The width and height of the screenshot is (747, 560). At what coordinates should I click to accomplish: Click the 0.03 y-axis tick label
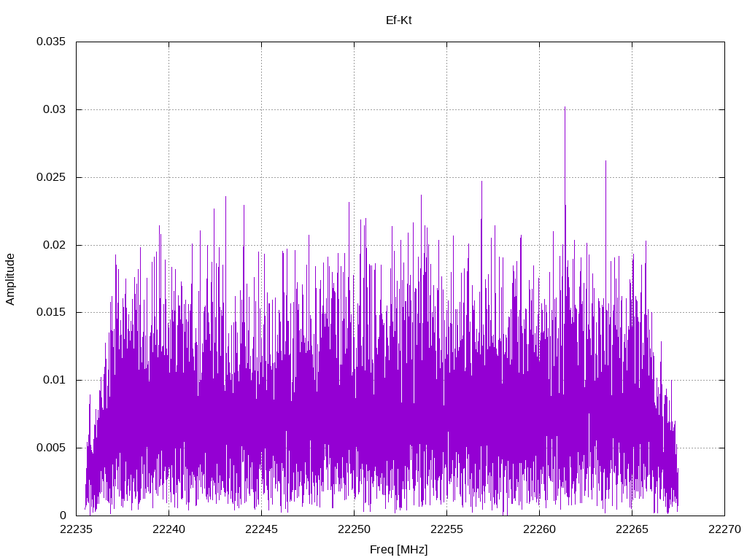pyautogui.click(x=54, y=109)
